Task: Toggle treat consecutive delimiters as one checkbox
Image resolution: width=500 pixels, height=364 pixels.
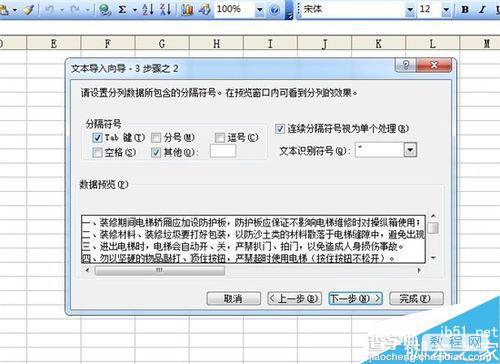Action: [x=280, y=129]
